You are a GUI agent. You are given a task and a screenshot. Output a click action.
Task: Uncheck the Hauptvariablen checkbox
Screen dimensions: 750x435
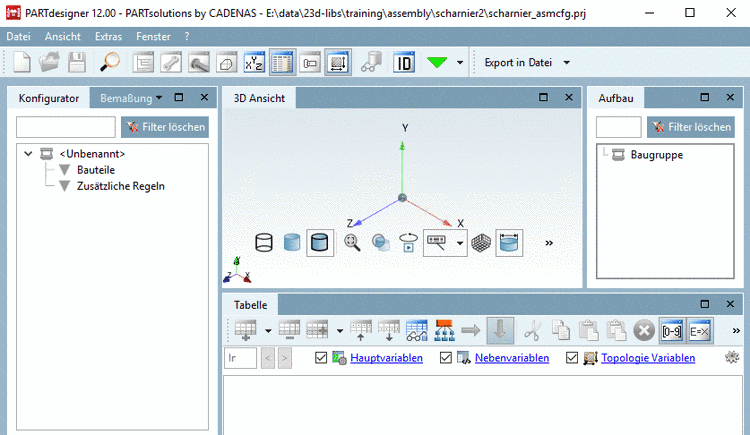point(321,357)
